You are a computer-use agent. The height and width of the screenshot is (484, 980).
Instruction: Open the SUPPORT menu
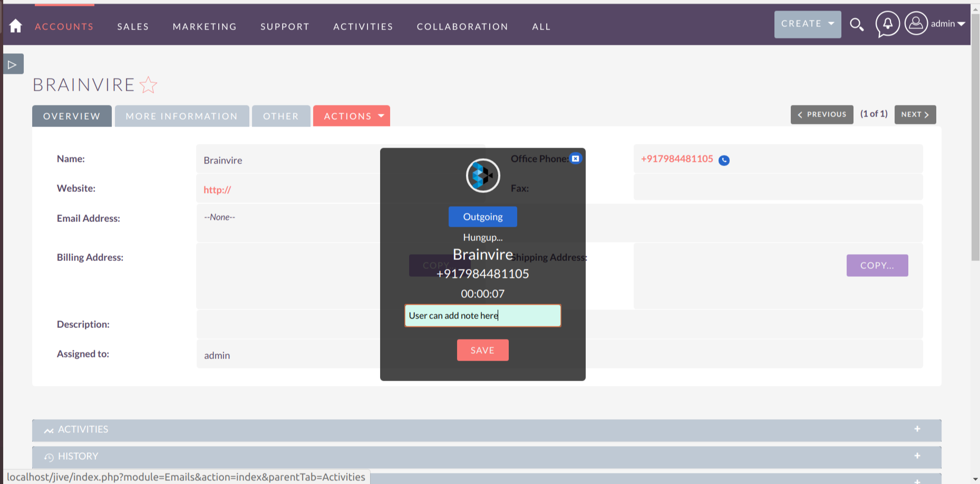click(285, 26)
